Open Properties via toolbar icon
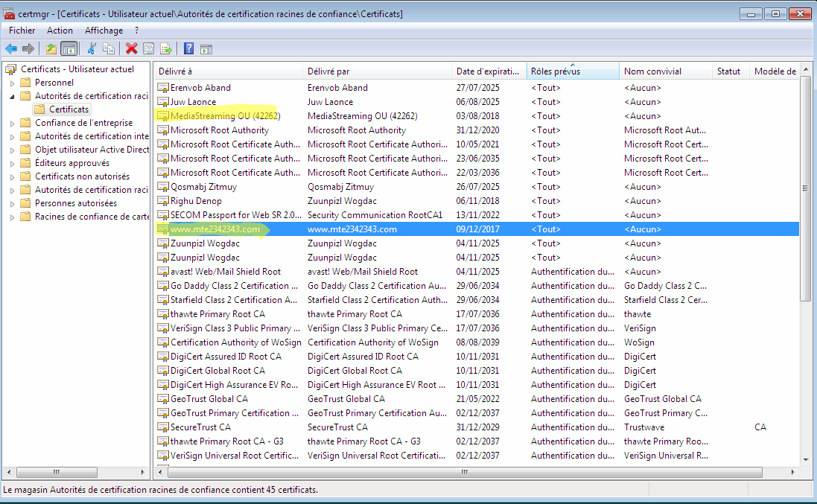 pos(148,49)
